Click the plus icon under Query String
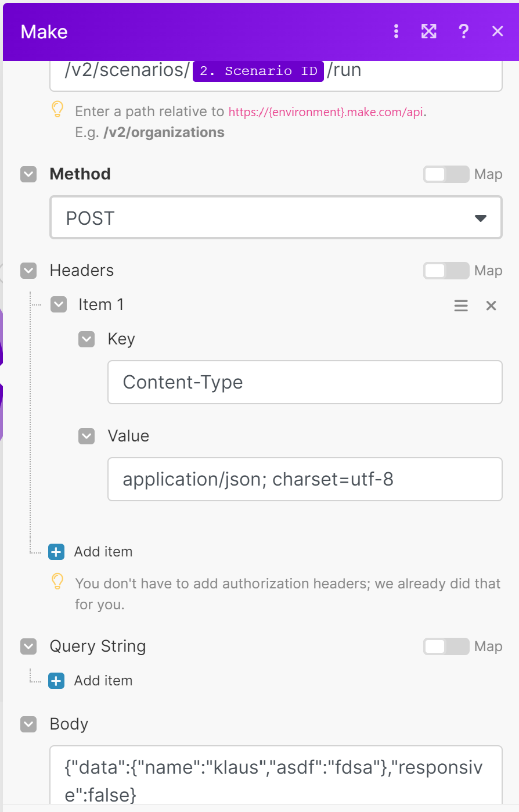Image resolution: width=519 pixels, height=812 pixels. point(56,681)
